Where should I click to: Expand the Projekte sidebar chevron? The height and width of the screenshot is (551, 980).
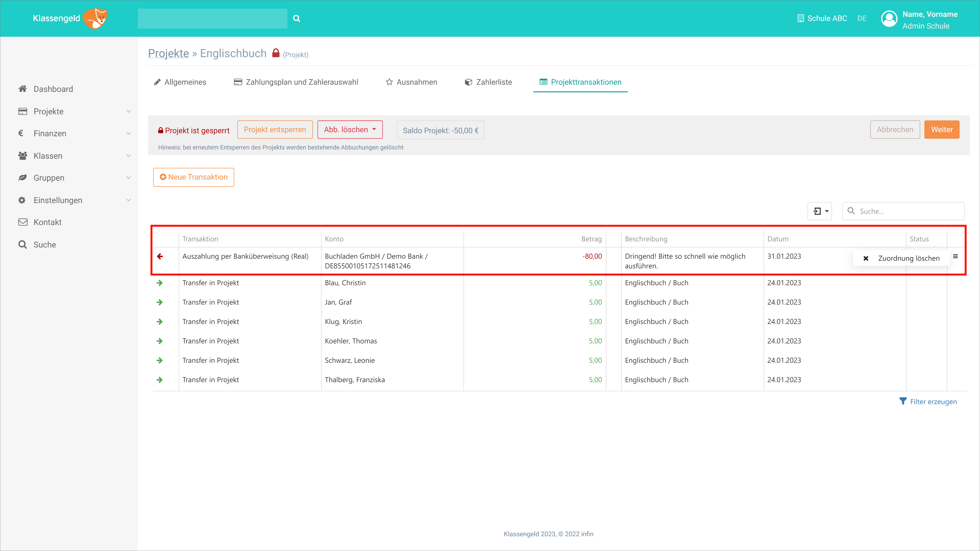point(128,111)
